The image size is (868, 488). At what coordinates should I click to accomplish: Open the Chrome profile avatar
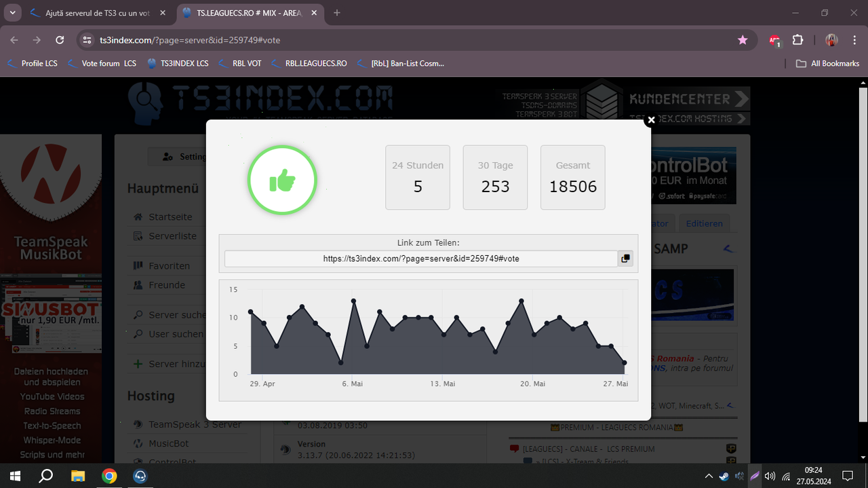pyautogui.click(x=831, y=40)
